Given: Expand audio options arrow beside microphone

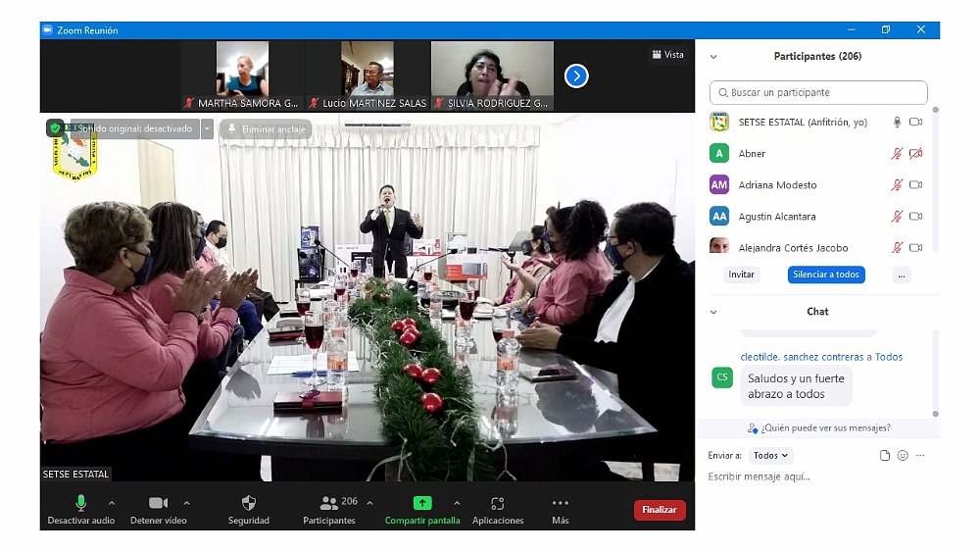Looking at the screenshot, I should tap(111, 503).
